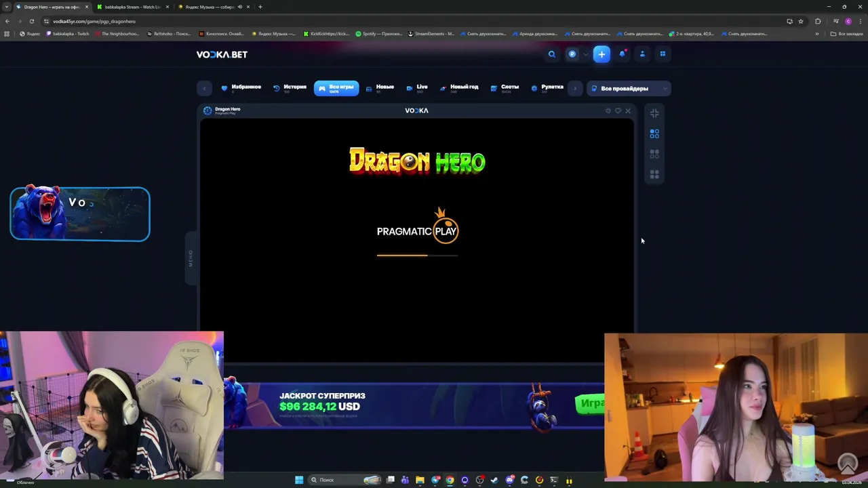Open the StreamElements bookmark
This screenshot has width=868, height=488.
431,34
